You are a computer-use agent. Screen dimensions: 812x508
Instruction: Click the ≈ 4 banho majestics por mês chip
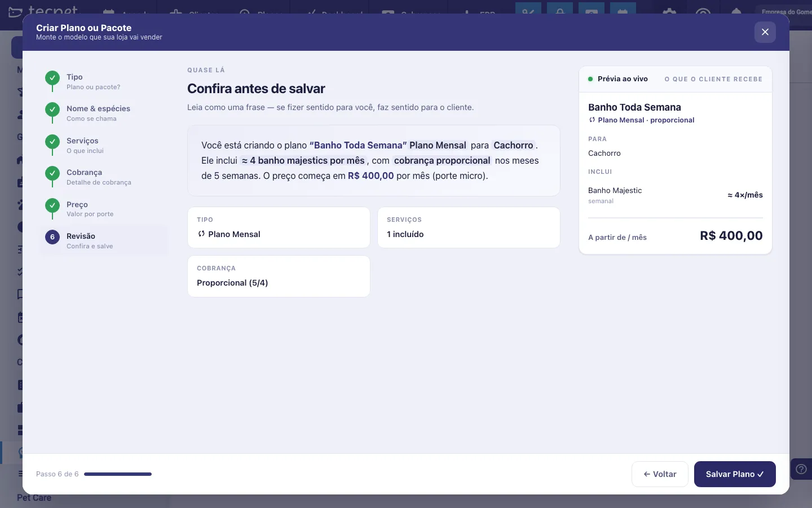click(x=303, y=160)
